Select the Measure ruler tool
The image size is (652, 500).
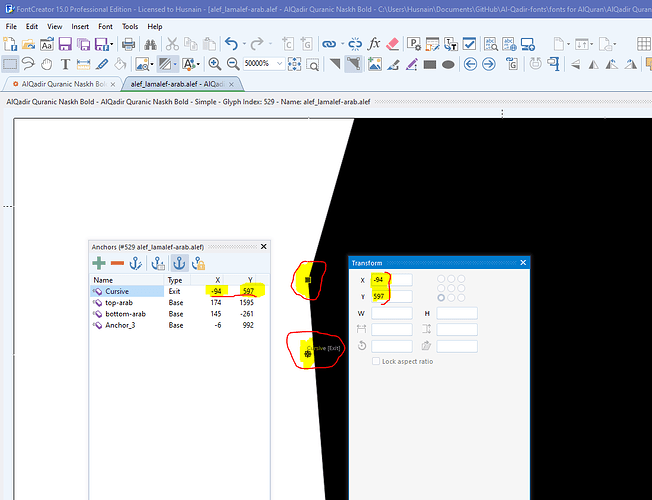(x=83, y=64)
